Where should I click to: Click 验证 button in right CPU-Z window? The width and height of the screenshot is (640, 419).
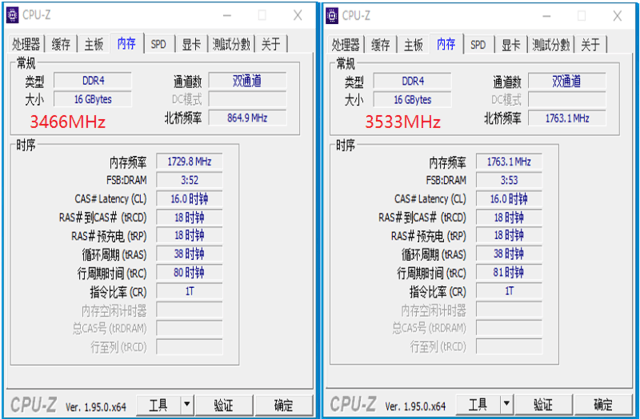pyautogui.click(x=544, y=405)
